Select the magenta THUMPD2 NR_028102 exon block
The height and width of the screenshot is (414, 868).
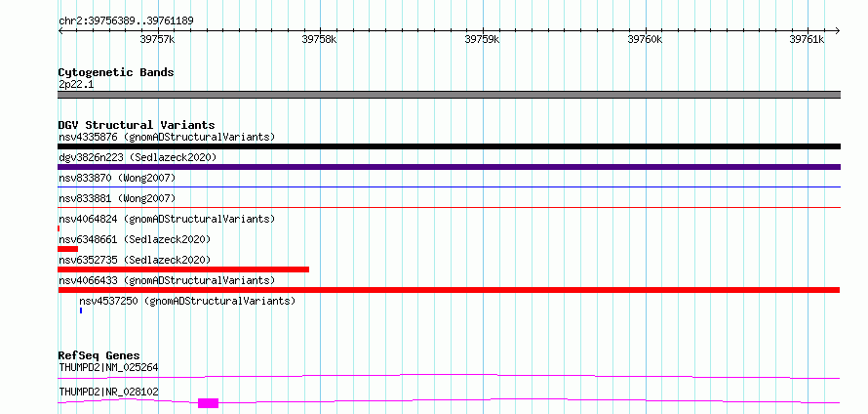click(x=208, y=403)
